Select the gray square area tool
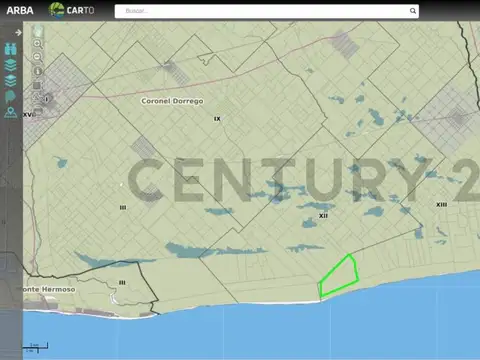The width and height of the screenshot is (480, 360). coord(37,85)
